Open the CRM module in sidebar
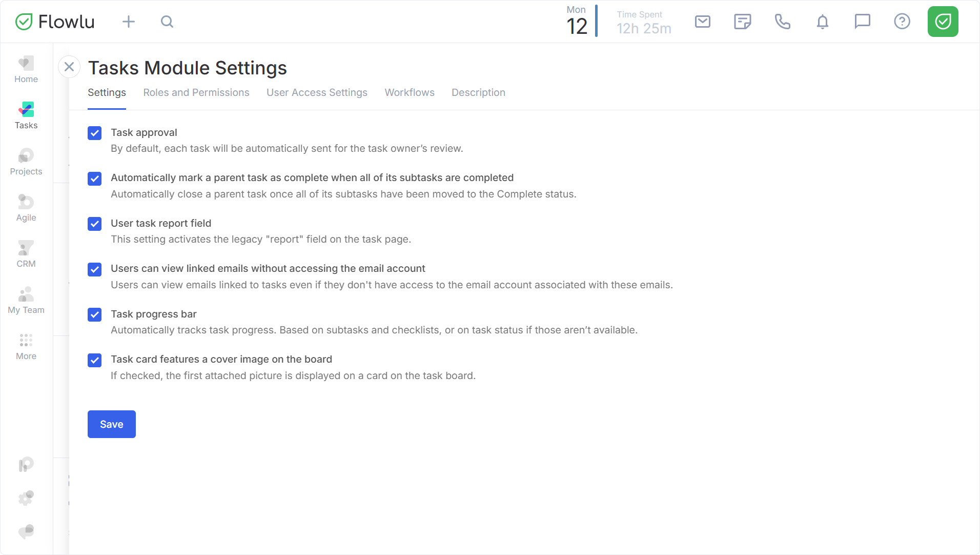The width and height of the screenshot is (980, 555). 26,254
